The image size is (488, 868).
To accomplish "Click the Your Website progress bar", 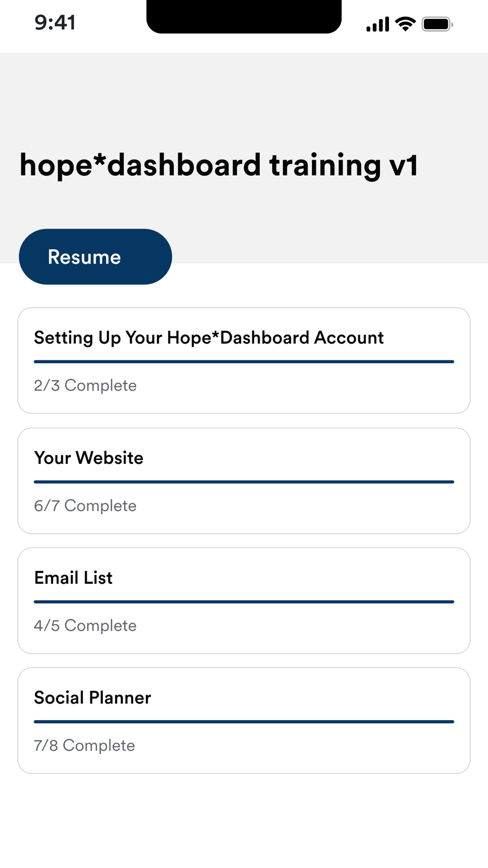I will [244, 482].
